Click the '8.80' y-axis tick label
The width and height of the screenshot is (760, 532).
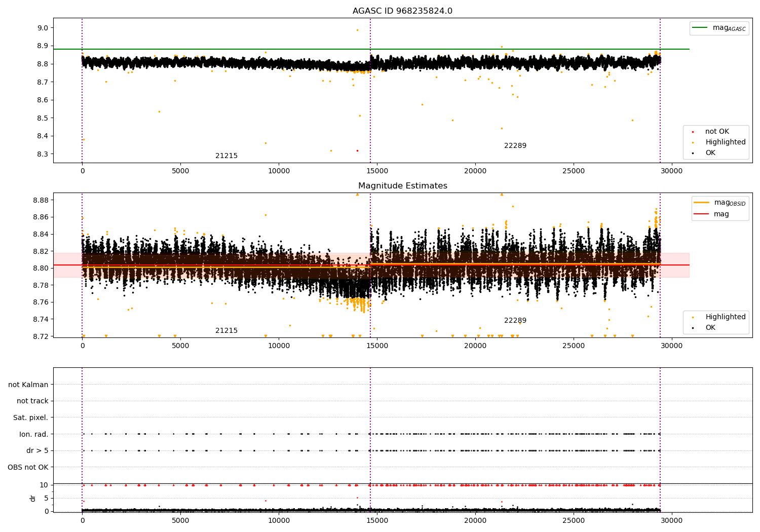pos(40,269)
